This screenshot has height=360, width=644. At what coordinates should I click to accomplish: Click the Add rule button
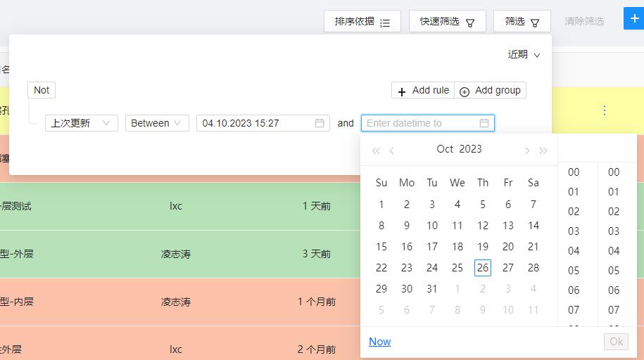pyautogui.click(x=423, y=91)
